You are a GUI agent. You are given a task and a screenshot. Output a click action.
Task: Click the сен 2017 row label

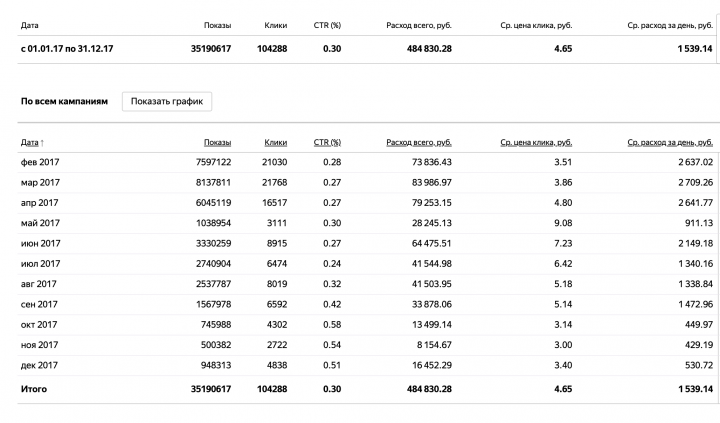[39, 304]
